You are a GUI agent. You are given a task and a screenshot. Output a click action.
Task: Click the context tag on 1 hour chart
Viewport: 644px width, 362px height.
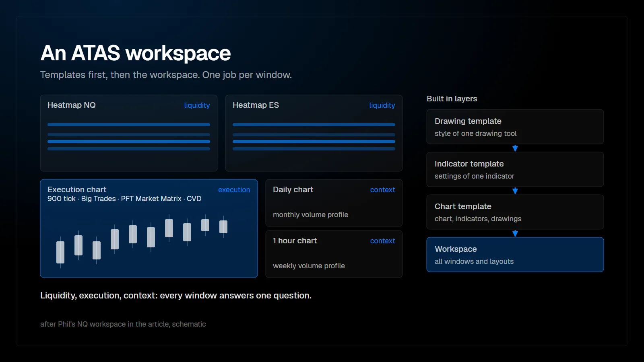[382, 241]
